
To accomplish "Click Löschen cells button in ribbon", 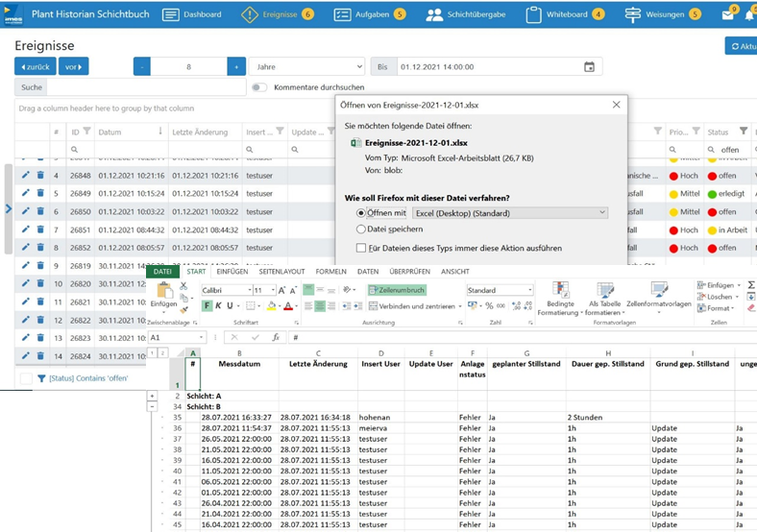I will point(718,297).
